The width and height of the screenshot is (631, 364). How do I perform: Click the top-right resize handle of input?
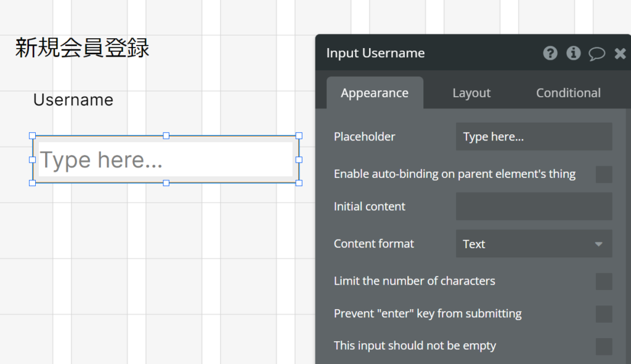299,136
